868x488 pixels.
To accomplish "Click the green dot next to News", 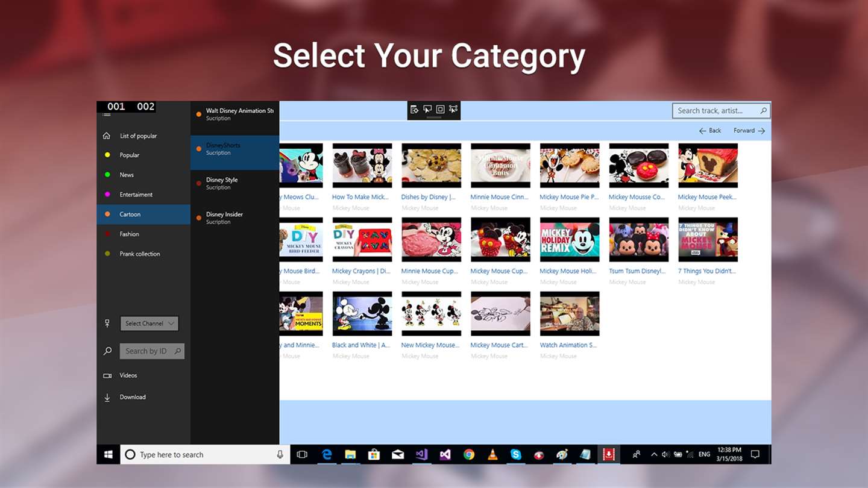I will [107, 175].
